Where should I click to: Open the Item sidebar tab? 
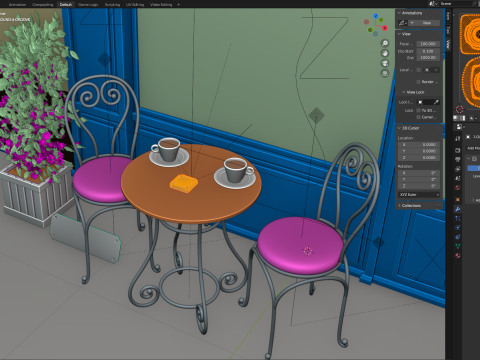448,16
